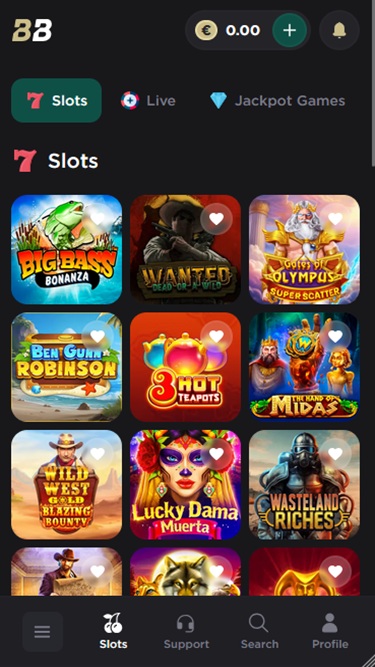Switch to the Live tab
The width and height of the screenshot is (375, 667).
pos(148,101)
